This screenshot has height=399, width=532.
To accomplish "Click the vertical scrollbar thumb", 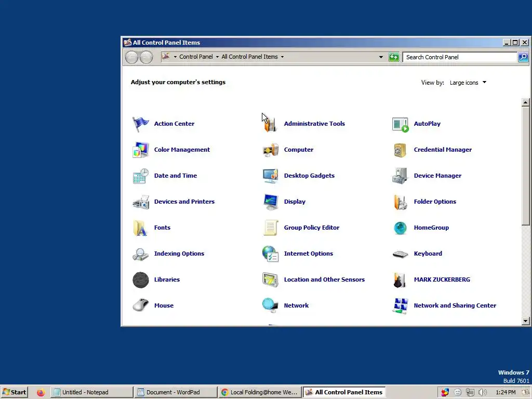I will (526, 166).
